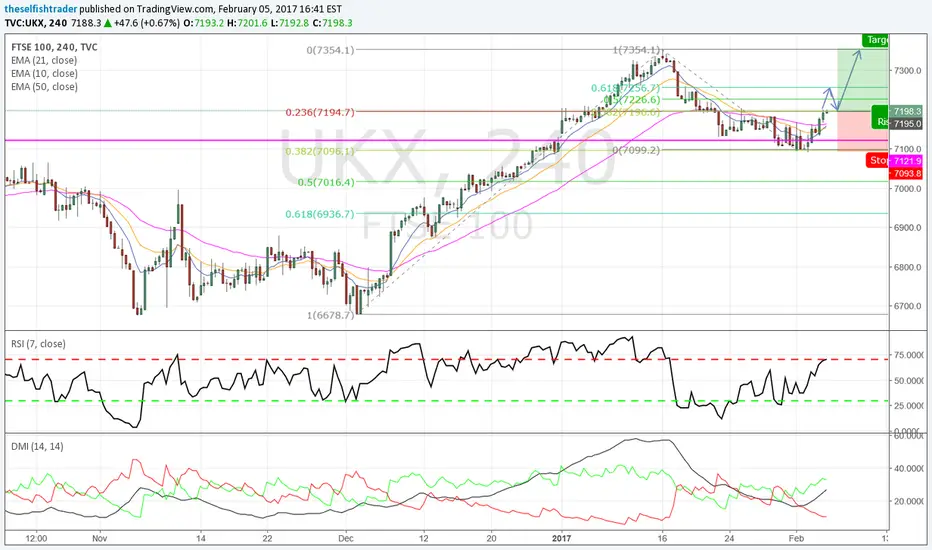932x550 pixels.
Task: Click the 1(6678.7) Fibonacci label
Action: (x=330, y=315)
